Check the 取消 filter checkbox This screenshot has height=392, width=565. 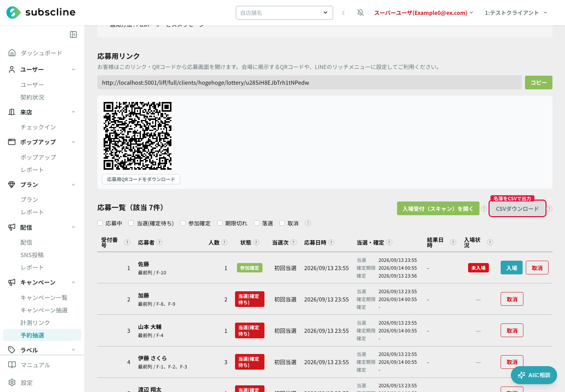pos(282,223)
